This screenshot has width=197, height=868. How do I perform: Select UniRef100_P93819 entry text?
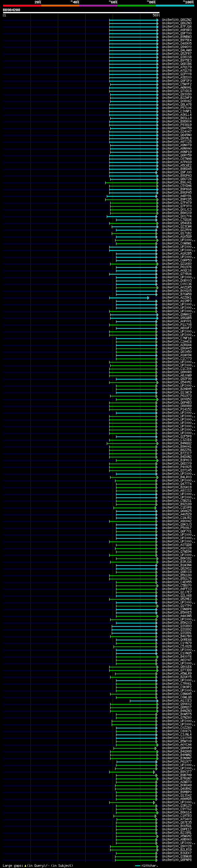click(x=177, y=125)
